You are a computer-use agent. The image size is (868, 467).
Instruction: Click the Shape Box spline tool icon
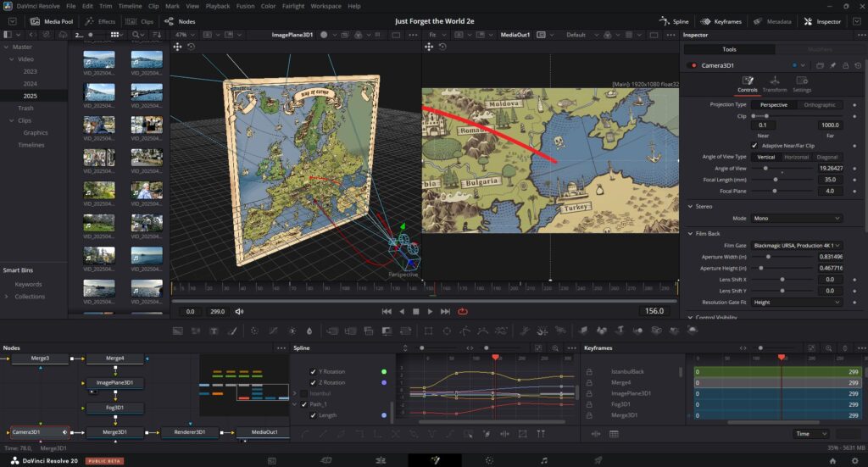[x=522, y=434]
